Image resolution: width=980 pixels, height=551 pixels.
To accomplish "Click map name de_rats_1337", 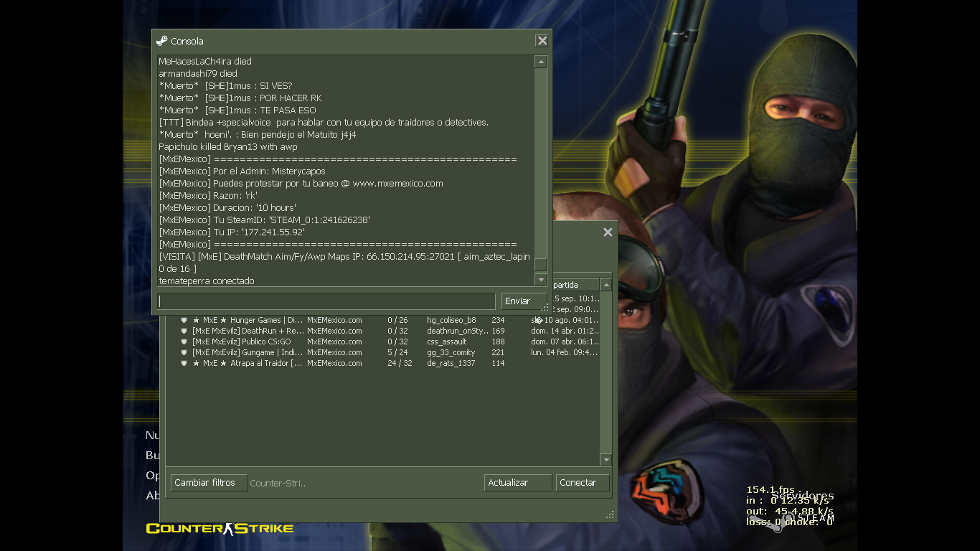I will 451,363.
